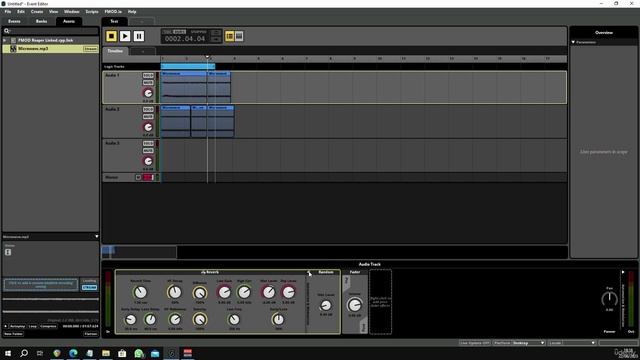Click the New Folder button
The width and height of the screenshot is (640, 360).
click(x=13, y=334)
